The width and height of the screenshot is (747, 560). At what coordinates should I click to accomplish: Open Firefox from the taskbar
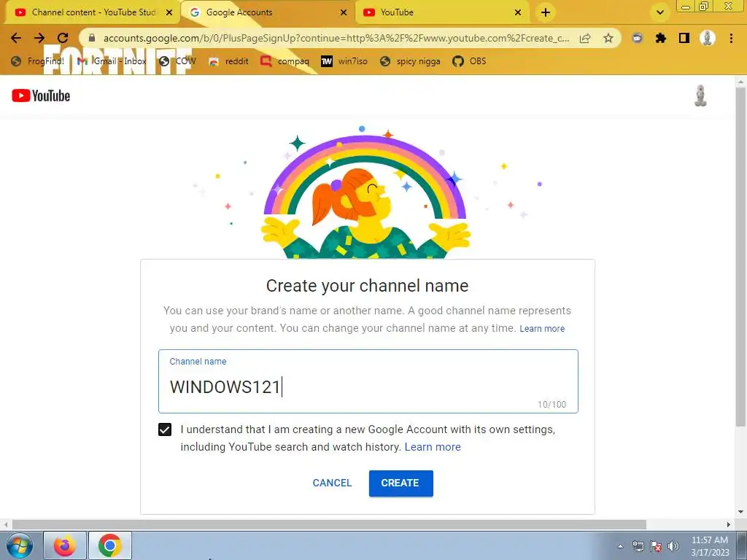65,545
